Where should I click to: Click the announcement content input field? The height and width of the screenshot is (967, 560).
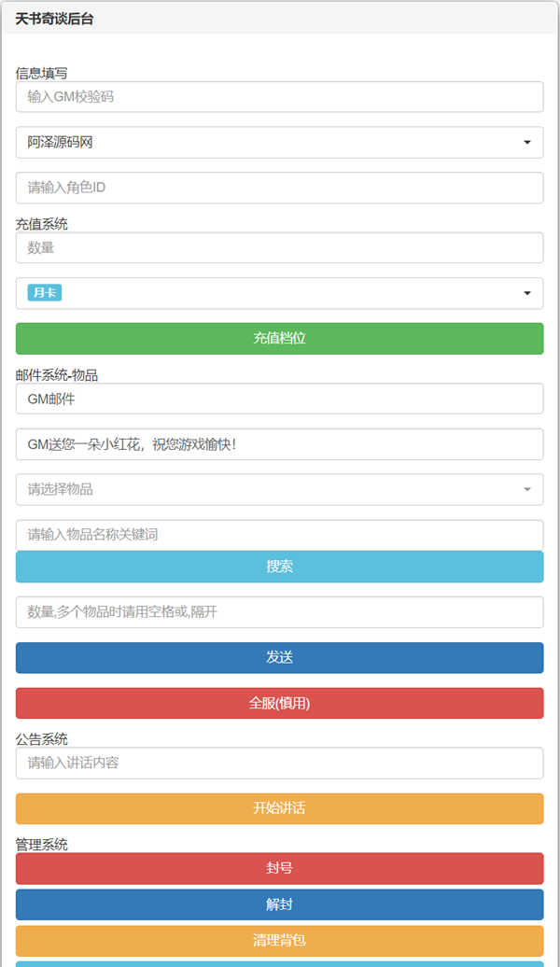279,763
